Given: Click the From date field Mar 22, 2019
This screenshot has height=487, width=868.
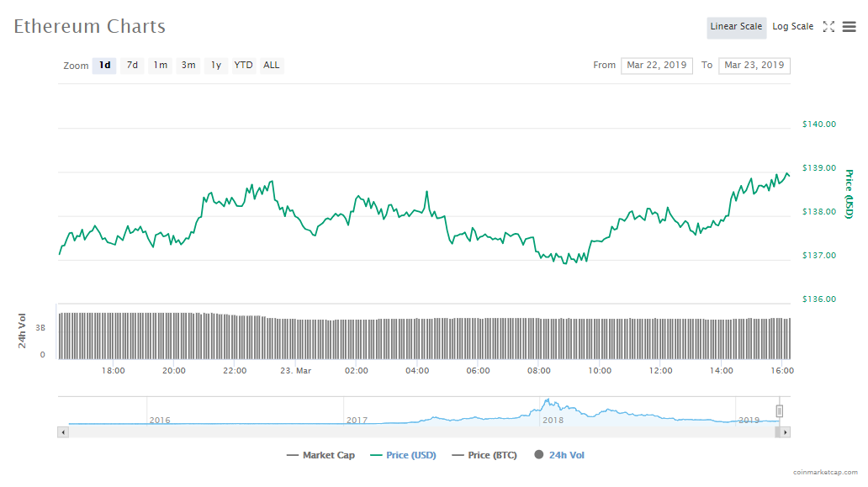Looking at the screenshot, I should [x=656, y=66].
